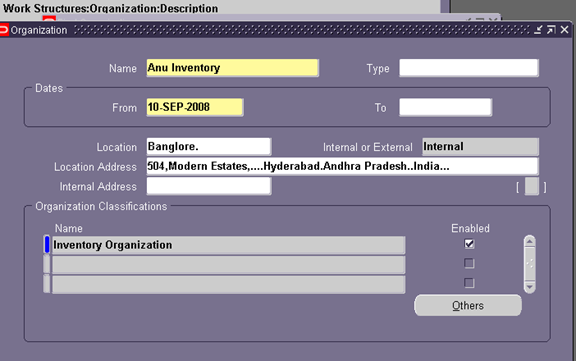The image size is (576, 361).
Task: Select record indicator for Inventory Organization row
Action: point(47,245)
